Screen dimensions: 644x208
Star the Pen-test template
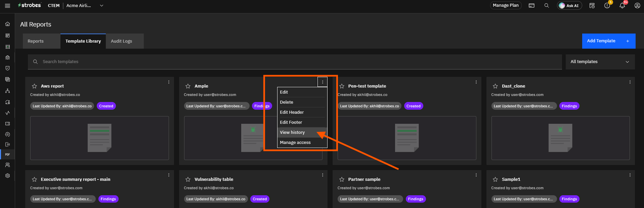tap(342, 86)
